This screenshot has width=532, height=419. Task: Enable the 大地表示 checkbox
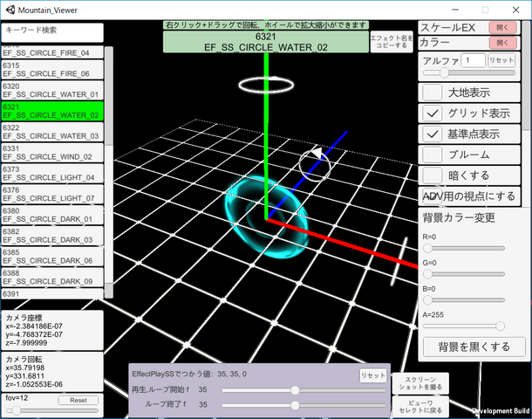(x=433, y=93)
